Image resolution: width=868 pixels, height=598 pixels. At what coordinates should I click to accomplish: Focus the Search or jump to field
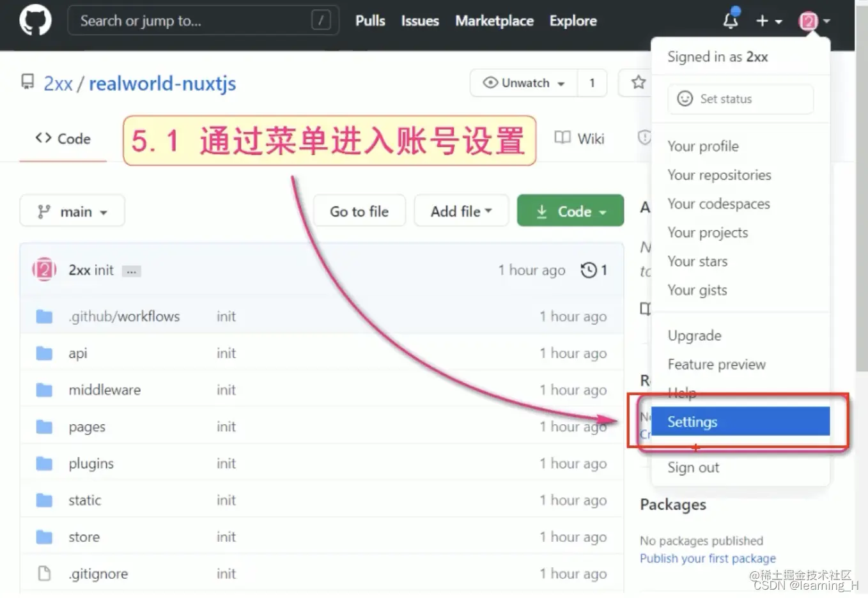tap(203, 20)
